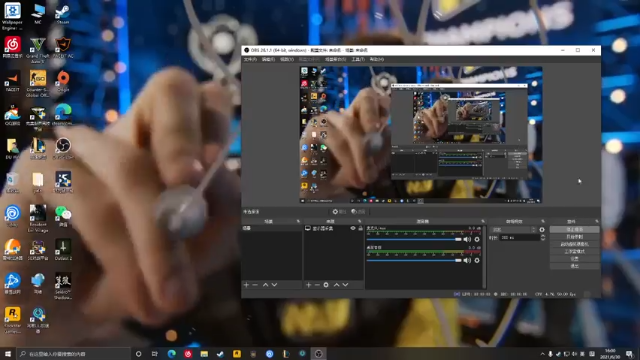
Task: Open scene transition properties gear
Action: 542,229
